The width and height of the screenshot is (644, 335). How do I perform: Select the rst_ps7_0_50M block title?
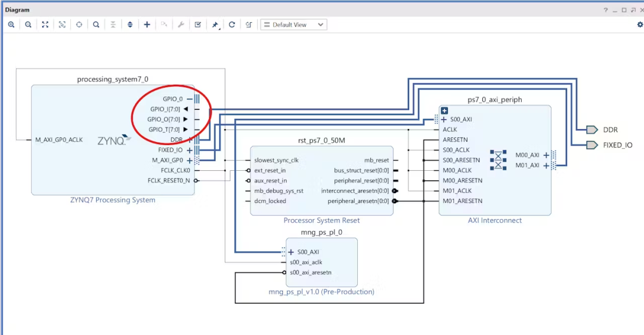click(321, 140)
